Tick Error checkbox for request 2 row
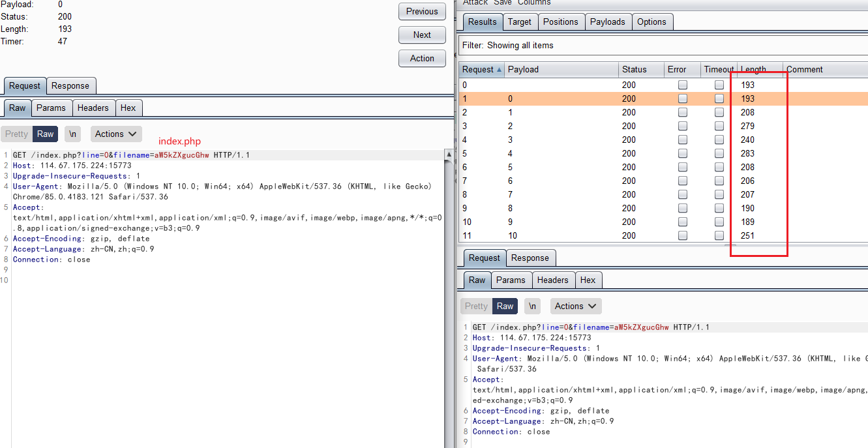 tap(683, 112)
